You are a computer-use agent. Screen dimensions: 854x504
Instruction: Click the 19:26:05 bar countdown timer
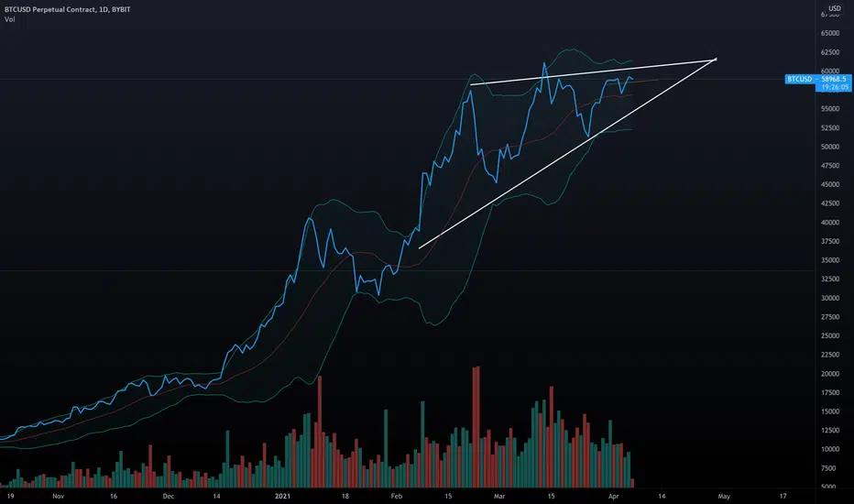click(x=835, y=87)
